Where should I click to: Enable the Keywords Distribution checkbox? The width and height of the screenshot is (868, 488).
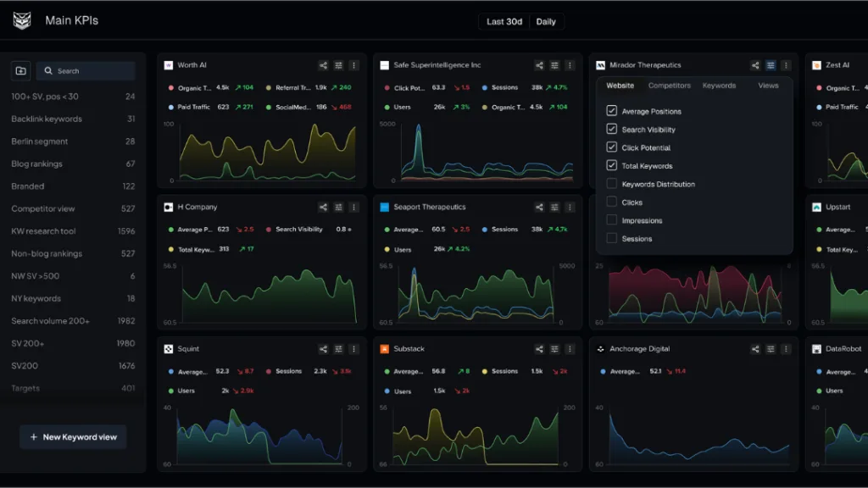612,184
